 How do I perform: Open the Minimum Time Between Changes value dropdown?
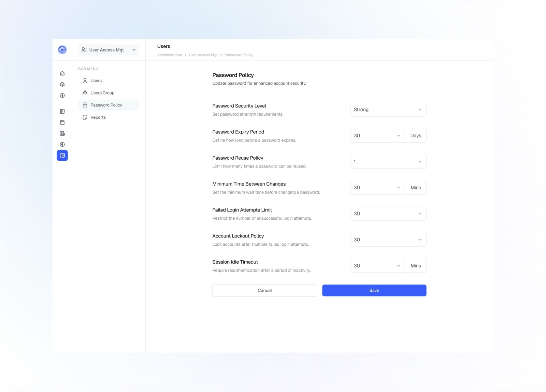pyautogui.click(x=377, y=188)
